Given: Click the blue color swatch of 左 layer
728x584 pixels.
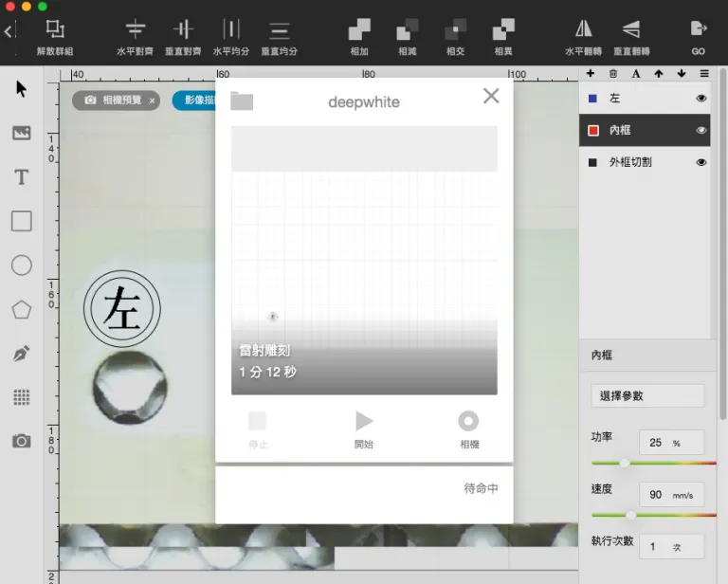Looking at the screenshot, I should point(592,99).
